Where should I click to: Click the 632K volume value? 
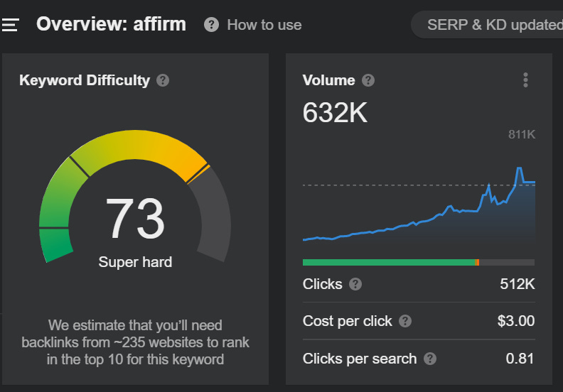[335, 113]
